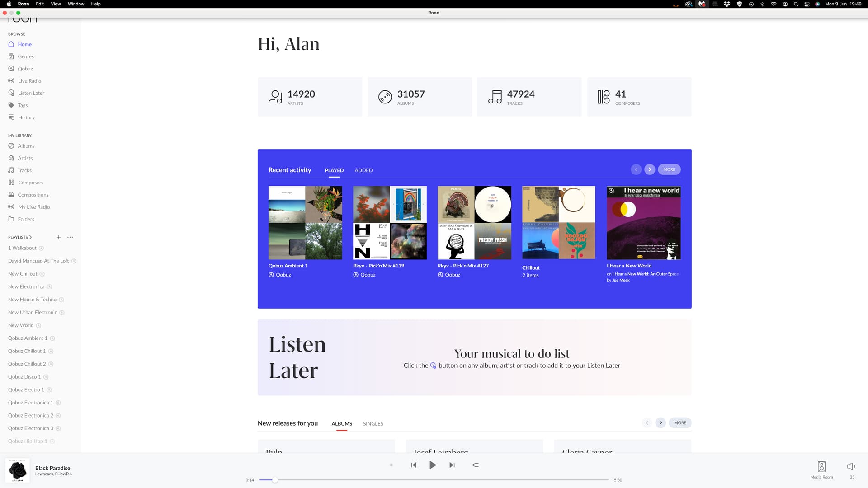Image resolution: width=868 pixels, height=488 pixels.
Task: Go to previous New releases page
Action: [x=647, y=423]
